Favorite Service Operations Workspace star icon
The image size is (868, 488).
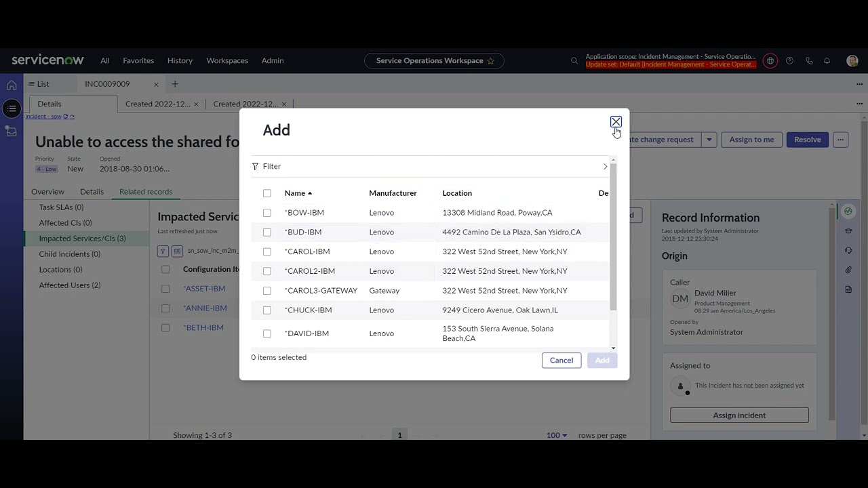tap(490, 61)
